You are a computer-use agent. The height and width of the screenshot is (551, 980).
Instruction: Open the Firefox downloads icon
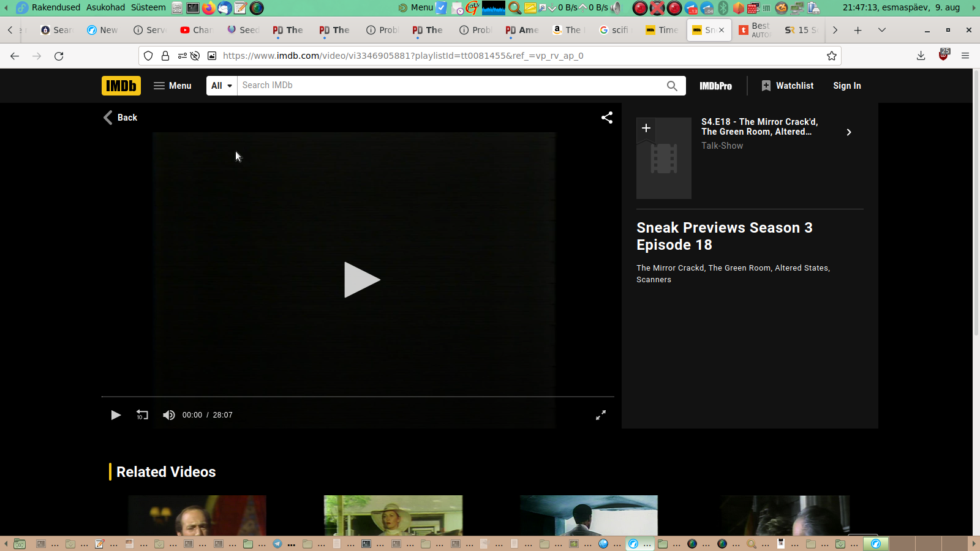pyautogui.click(x=921, y=56)
